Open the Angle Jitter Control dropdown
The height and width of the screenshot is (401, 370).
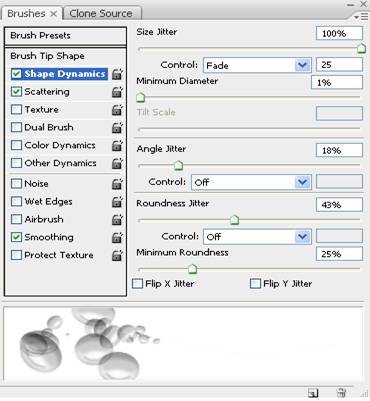[x=251, y=182]
